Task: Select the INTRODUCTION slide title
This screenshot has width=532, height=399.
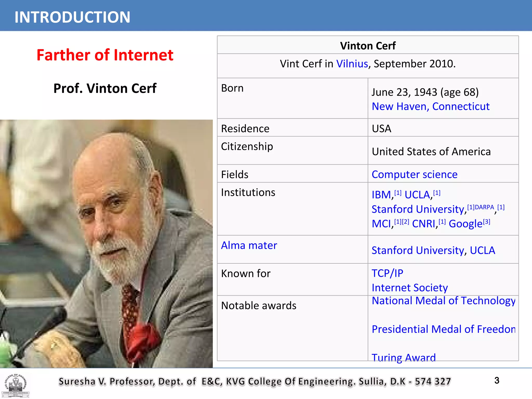Action: pyautogui.click(x=72, y=17)
